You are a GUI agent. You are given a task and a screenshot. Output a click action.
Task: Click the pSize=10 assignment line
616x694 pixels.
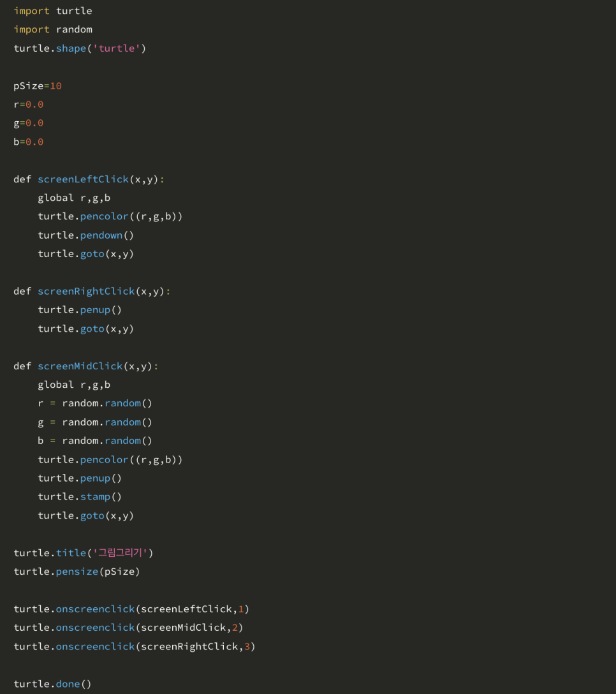click(38, 86)
